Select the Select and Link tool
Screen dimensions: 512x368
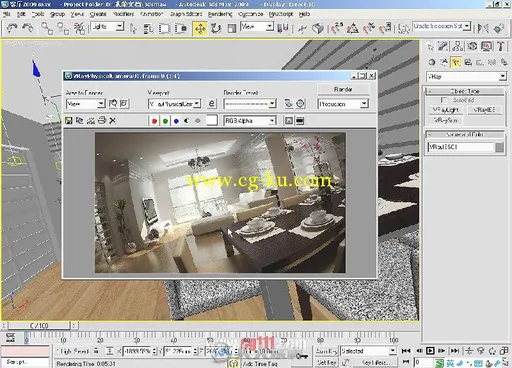point(47,28)
